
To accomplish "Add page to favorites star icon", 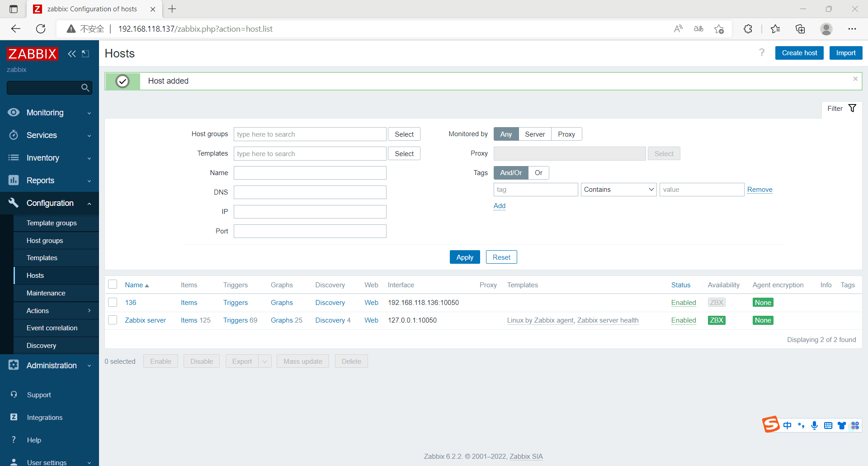I will click(x=719, y=29).
